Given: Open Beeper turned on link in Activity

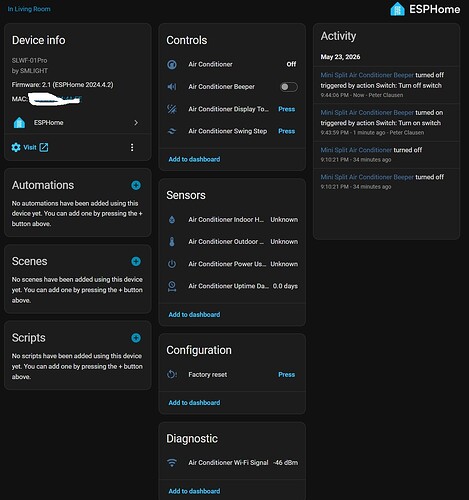Looking at the screenshot, I should [x=367, y=112].
